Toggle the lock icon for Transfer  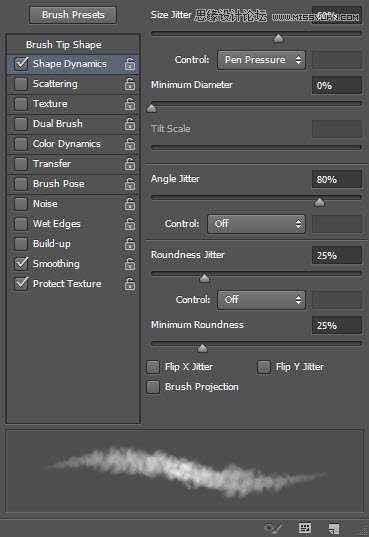(x=130, y=164)
